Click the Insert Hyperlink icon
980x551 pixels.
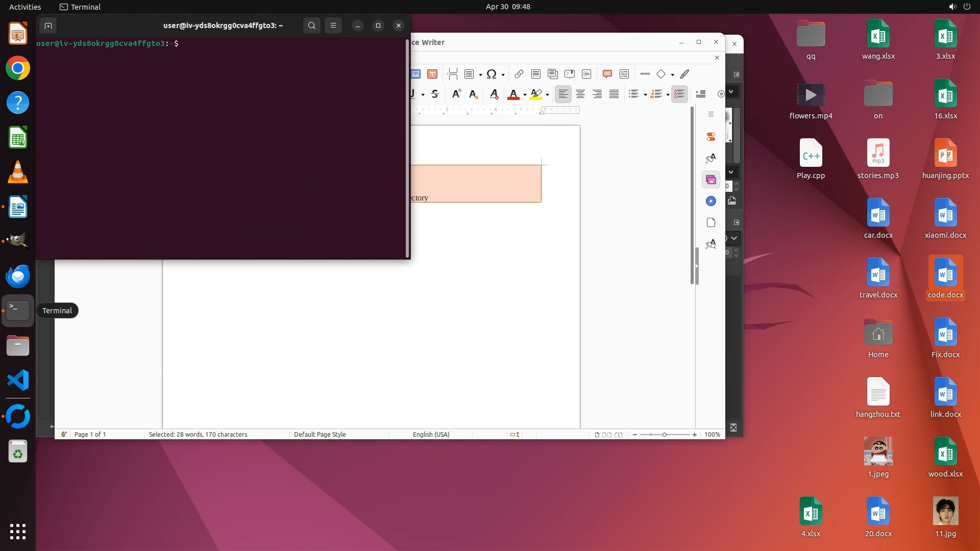tap(519, 74)
